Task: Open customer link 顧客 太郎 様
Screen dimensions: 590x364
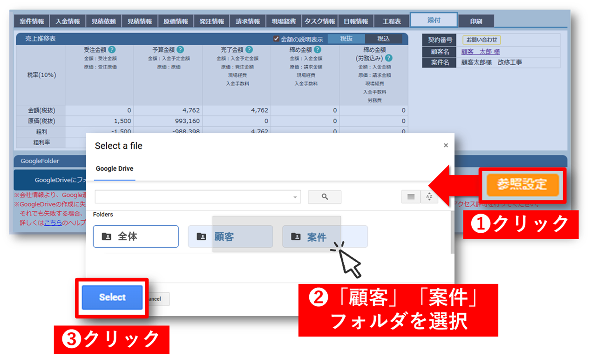Action: (480, 52)
